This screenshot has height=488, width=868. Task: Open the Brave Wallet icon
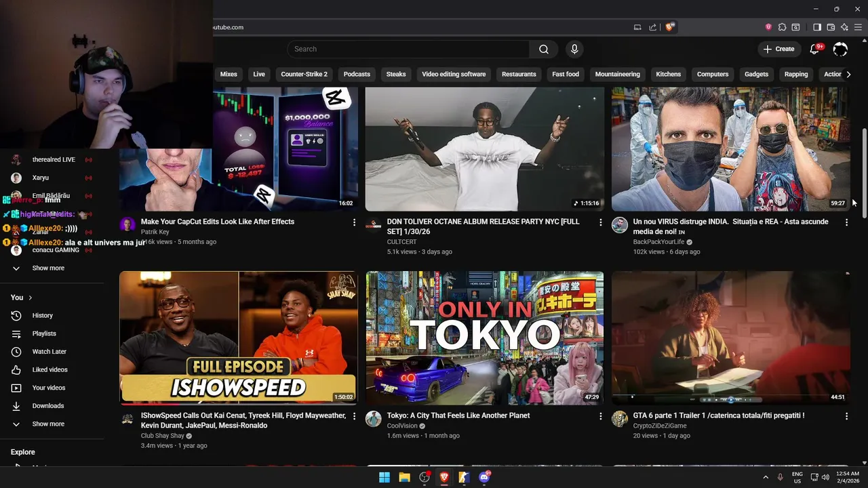(x=831, y=27)
